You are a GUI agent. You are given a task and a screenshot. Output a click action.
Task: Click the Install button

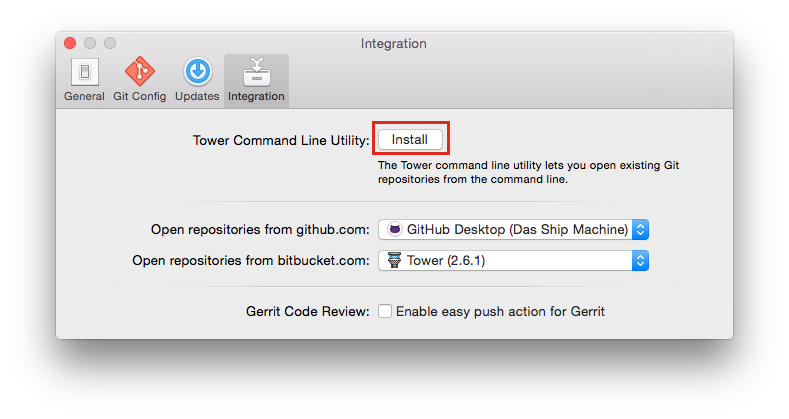[410, 139]
